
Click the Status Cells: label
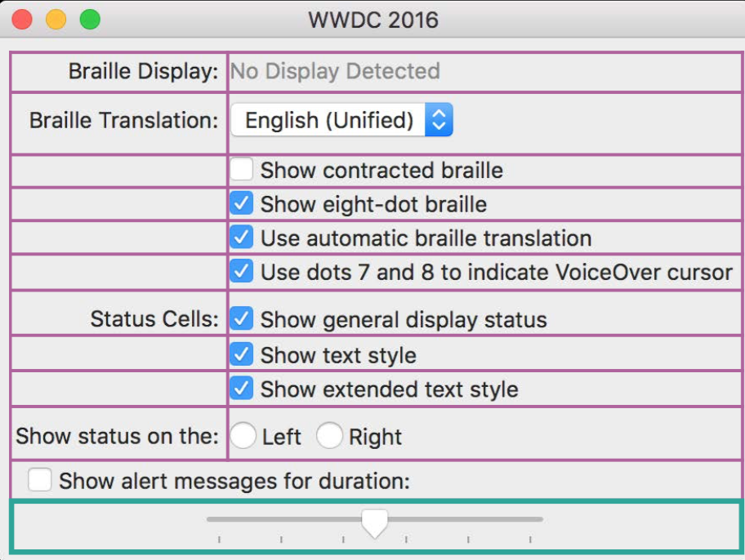(154, 318)
